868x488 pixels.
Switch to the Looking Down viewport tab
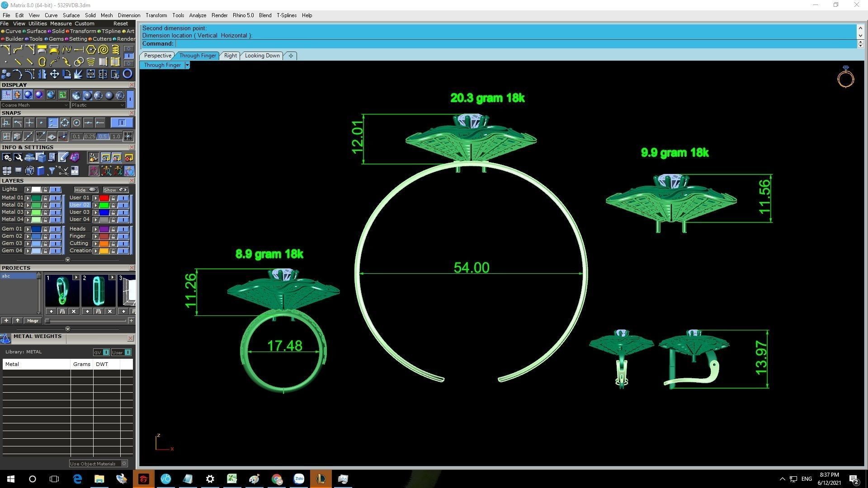262,56
